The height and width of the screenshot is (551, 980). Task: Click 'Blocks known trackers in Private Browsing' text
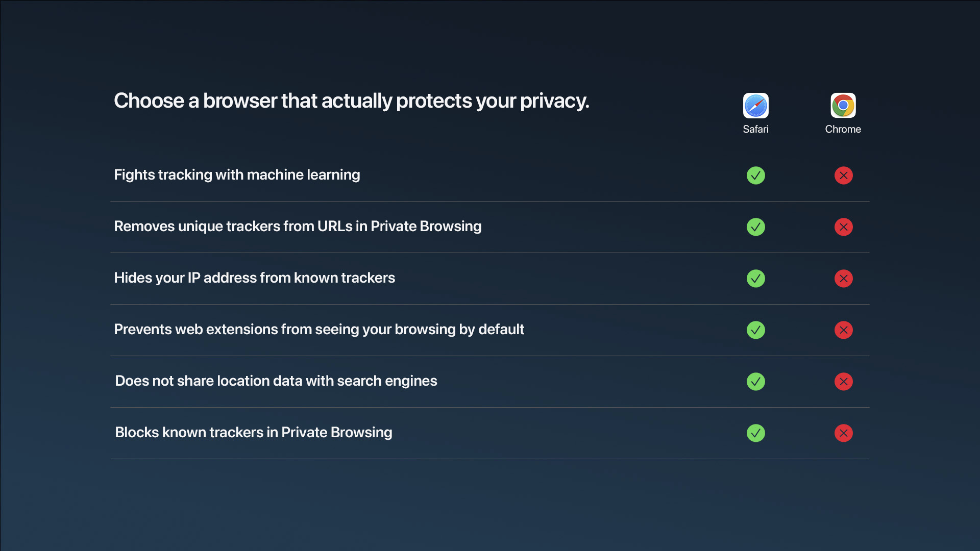click(x=253, y=433)
